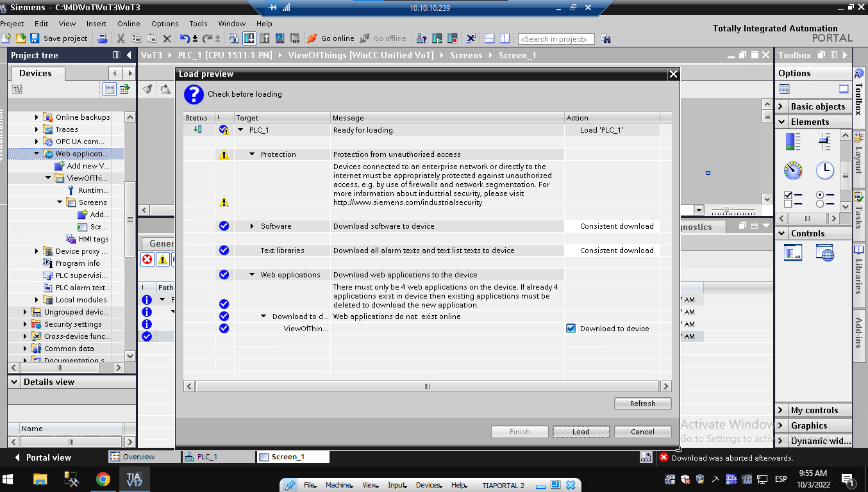868x492 pixels.
Task: Switch to Portal view
Action: (x=42, y=457)
